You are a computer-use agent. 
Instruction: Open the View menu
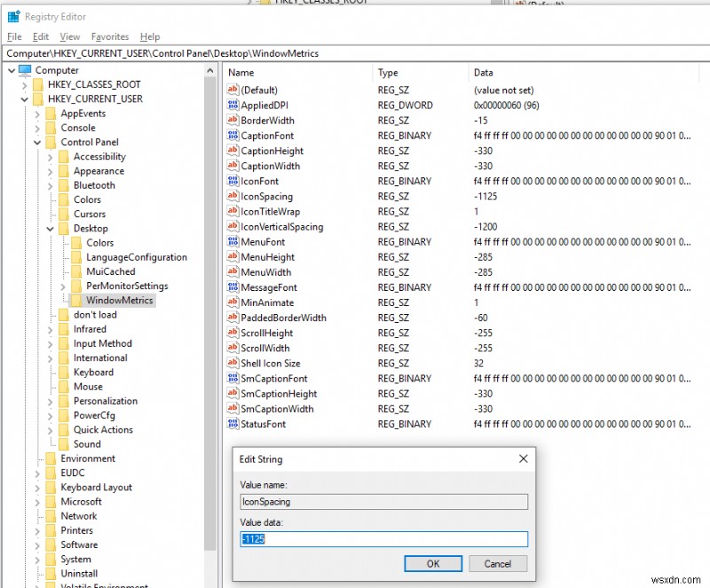[69, 36]
